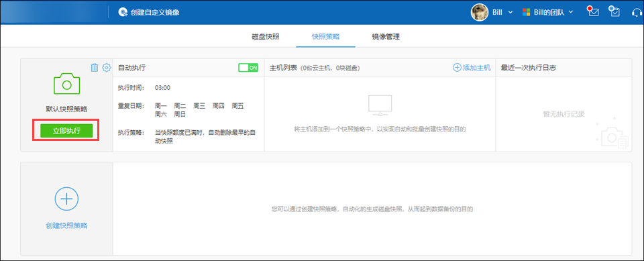
Task: Click the plus circle to create snapshot policy
Action: click(x=66, y=199)
